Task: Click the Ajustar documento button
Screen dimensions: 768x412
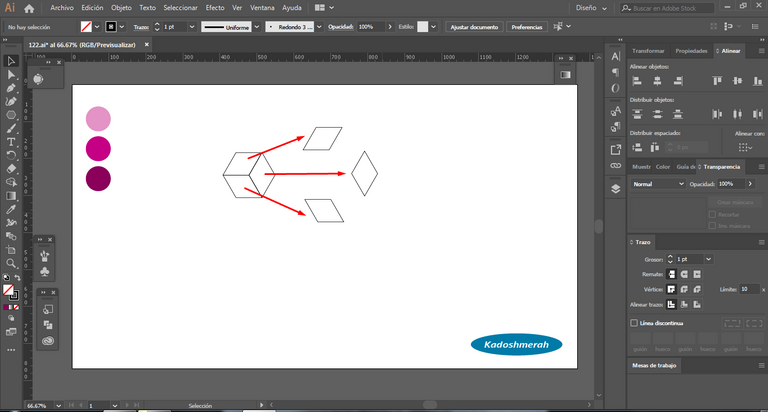Action: point(474,26)
